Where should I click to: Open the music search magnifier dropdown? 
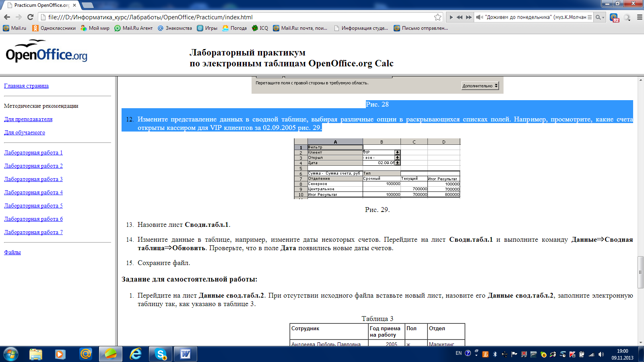600,17
